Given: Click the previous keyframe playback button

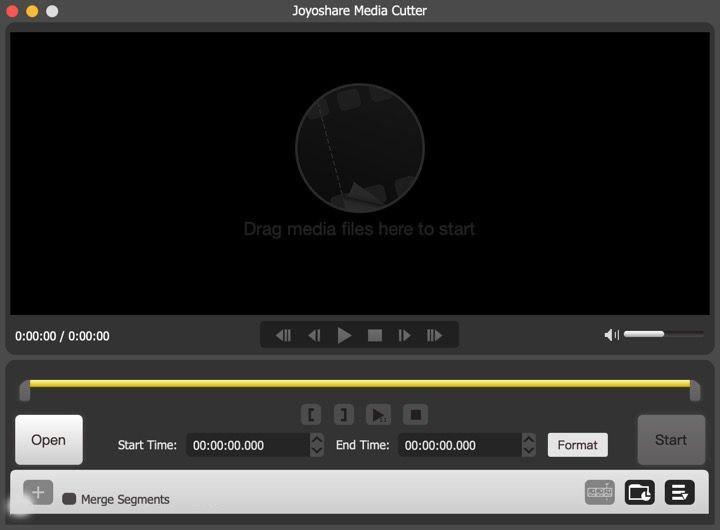Looking at the screenshot, I should [x=283, y=336].
